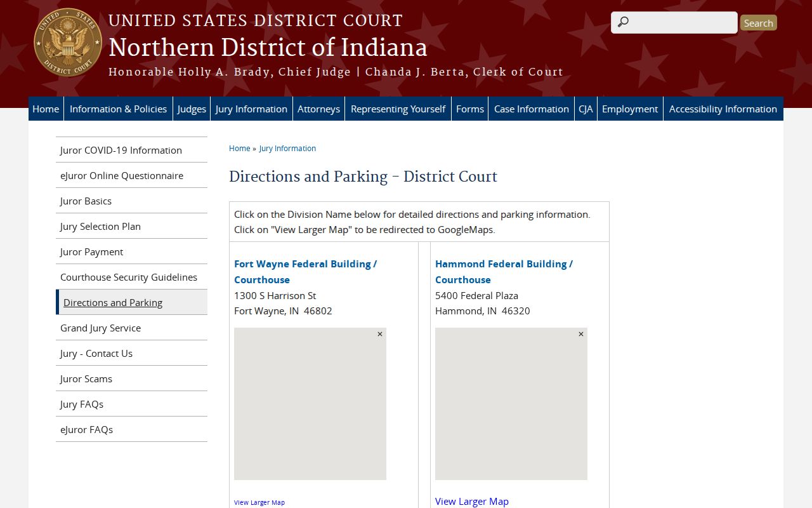812x508 pixels.
Task: Open Accessibility Information menu
Action: (x=723, y=109)
